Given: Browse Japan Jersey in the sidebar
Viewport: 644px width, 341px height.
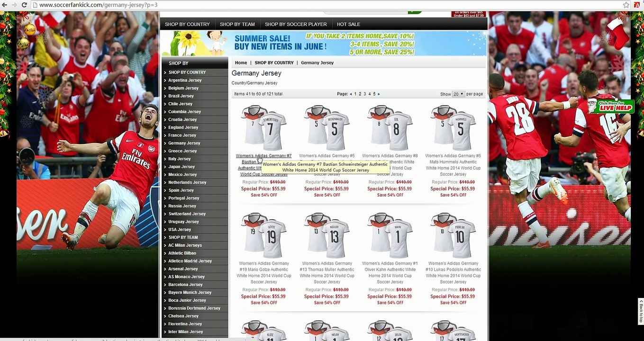Looking at the screenshot, I should (x=181, y=167).
